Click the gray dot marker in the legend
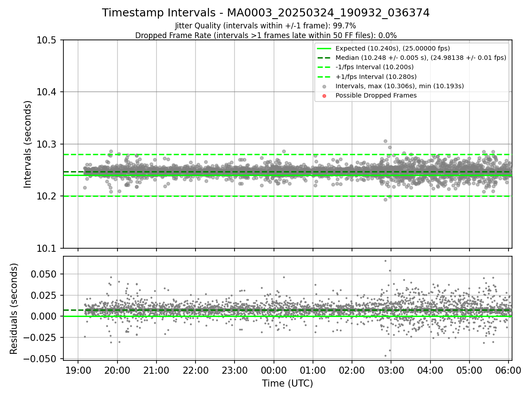Screen dimensions: 532x399 click(325, 86)
